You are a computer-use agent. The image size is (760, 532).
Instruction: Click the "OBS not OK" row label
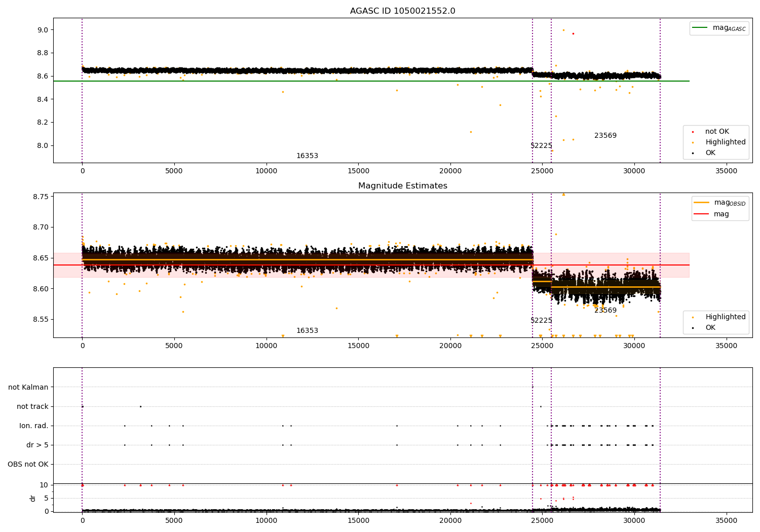28,465
